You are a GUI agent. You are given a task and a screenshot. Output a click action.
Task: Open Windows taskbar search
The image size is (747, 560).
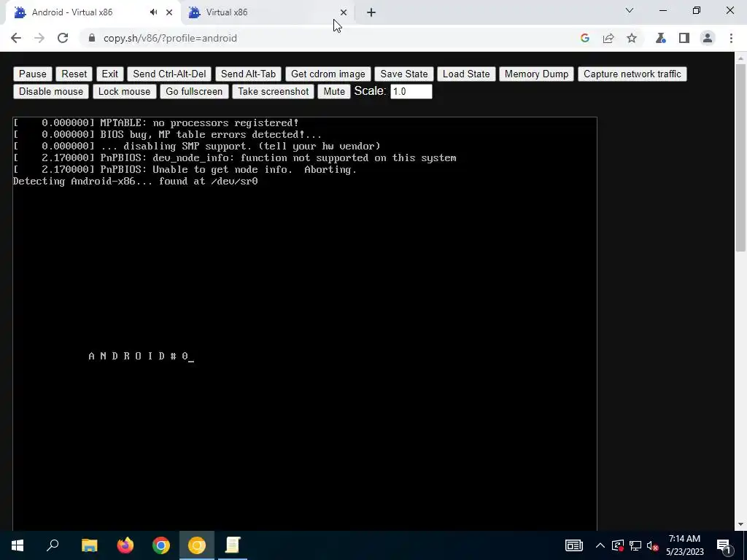tap(53, 545)
